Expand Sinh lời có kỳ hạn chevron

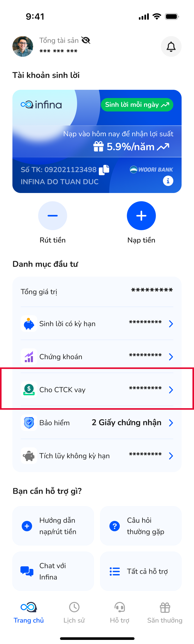coord(171,324)
